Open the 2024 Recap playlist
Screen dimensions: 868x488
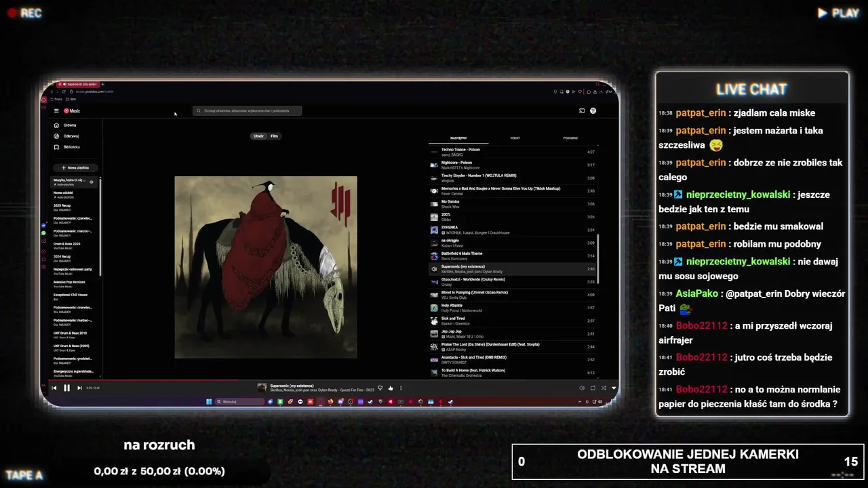click(x=75, y=258)
